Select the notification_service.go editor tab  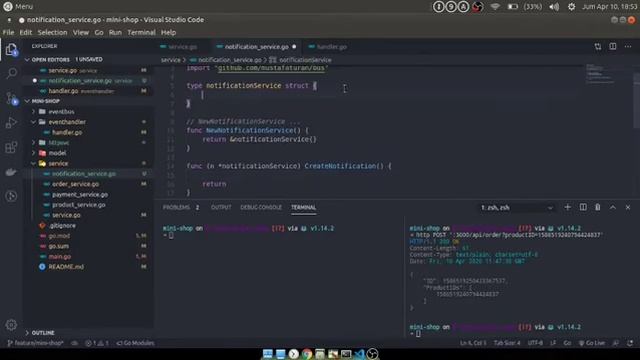(x=257, y=47)
